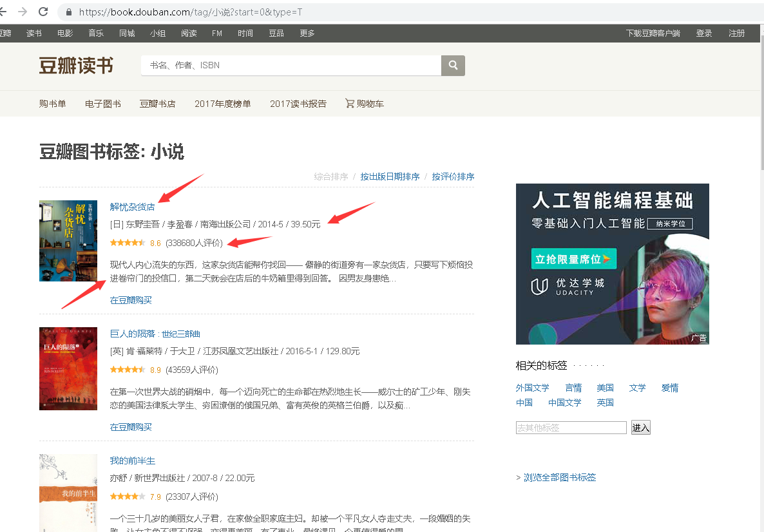764x532 pixels.
Task: Open the 2017年度榜单 tab
Action: point(223,103)
